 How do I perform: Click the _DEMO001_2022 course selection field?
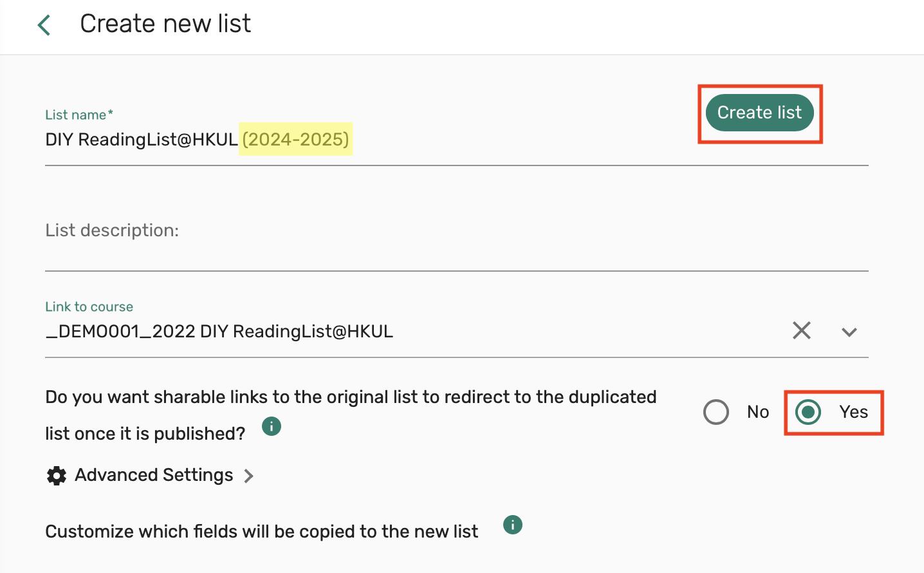coord(219,332)
